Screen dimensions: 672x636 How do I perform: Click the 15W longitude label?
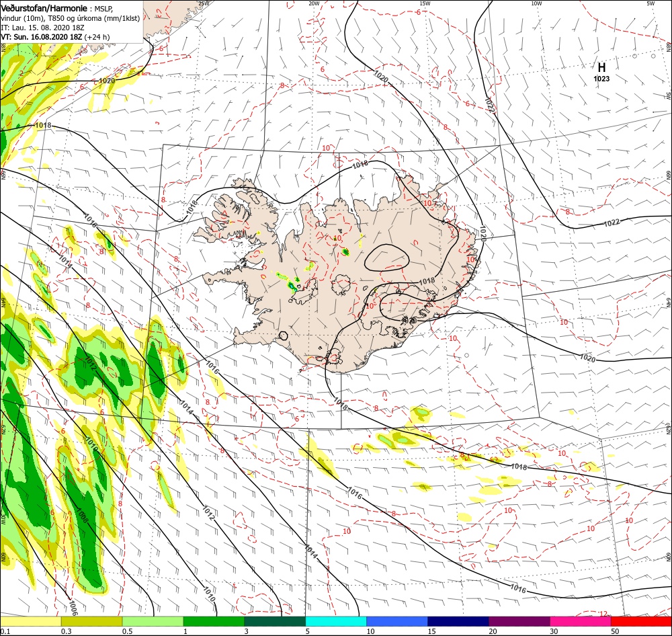coord(425,3)
